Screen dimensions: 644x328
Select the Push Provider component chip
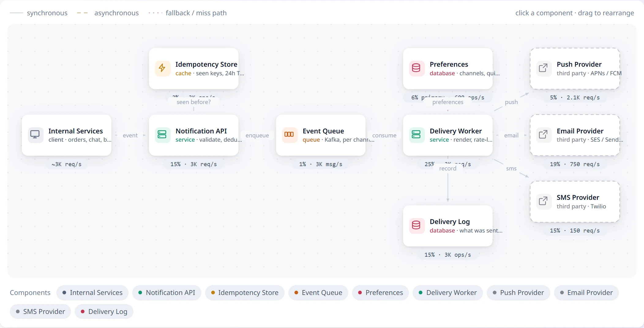tap(519, 293)
